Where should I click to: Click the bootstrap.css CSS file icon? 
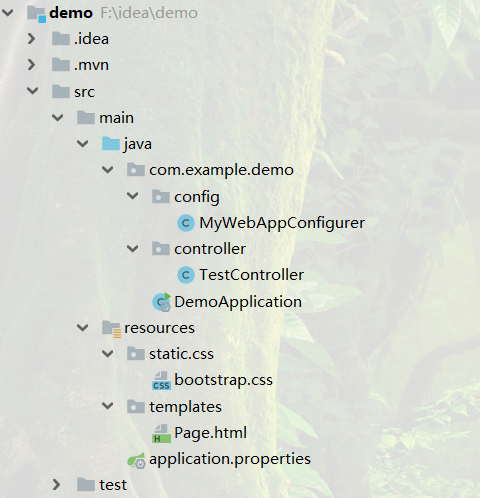pyautogui.click(x=161, y=381)
